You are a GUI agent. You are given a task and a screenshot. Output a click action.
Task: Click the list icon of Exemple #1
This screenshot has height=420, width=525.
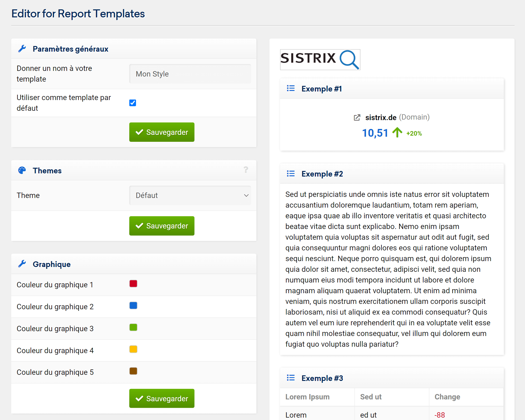click(x=291, y=88)
